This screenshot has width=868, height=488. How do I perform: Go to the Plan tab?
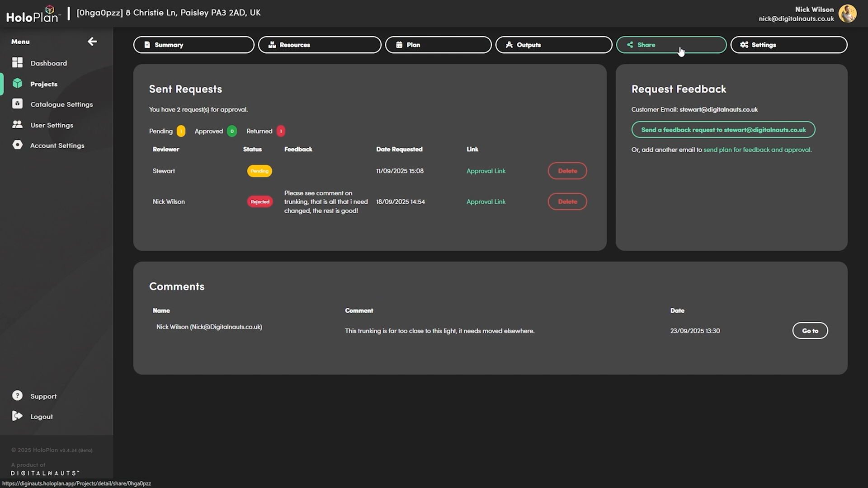438,45
